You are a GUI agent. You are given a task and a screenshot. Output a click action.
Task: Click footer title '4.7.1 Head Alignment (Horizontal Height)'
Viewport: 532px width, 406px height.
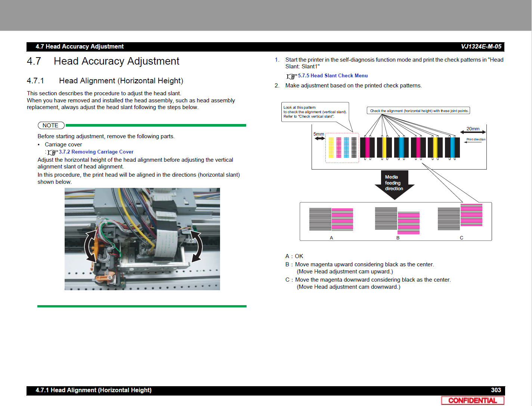click(93, 390)
